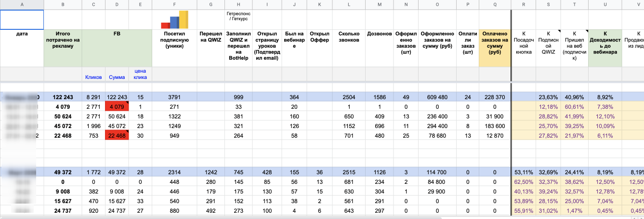Click the red 22 468 cell
This screenshot has width=644, height=219.
coord(117,135)
